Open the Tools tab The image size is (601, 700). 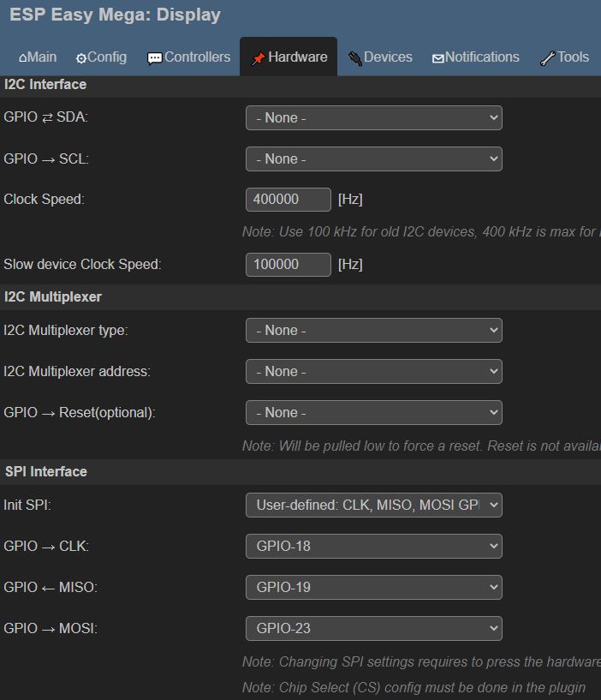(565, 57)
